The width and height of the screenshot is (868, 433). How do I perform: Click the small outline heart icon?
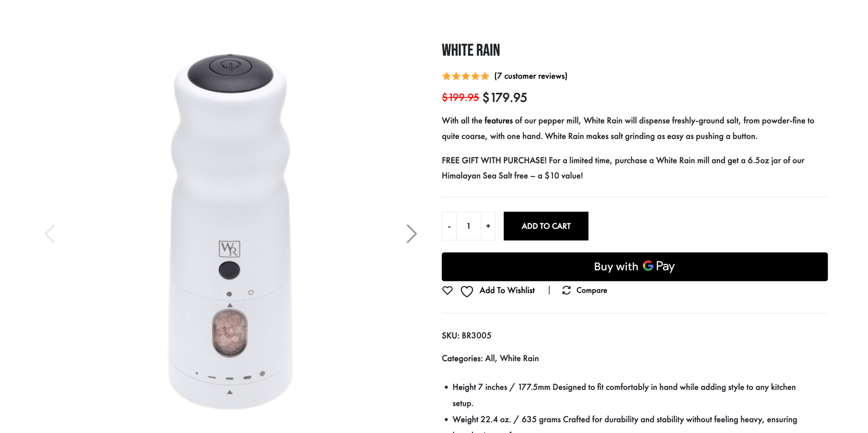(x=447, y=290)
